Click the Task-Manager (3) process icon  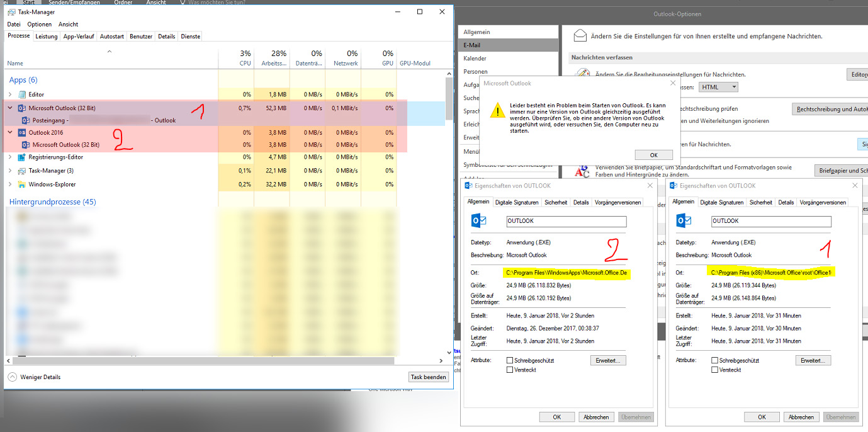tap(22, 171)
